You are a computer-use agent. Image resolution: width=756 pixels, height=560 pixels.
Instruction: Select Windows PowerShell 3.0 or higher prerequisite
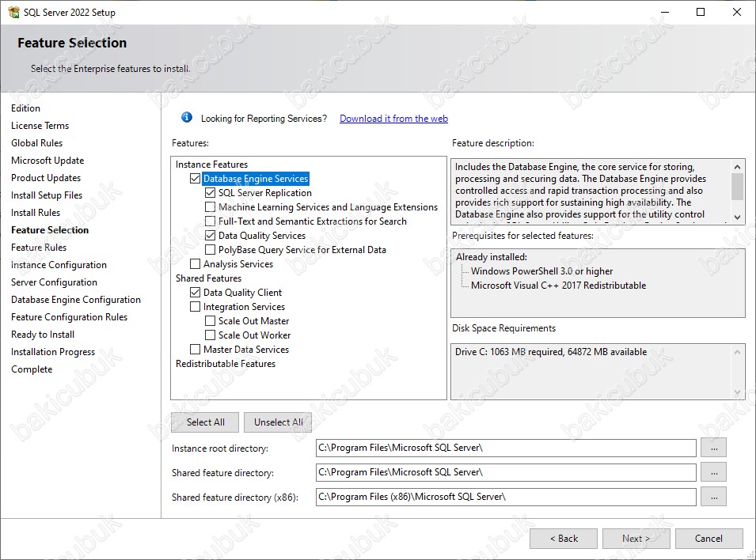click(x=542, y=271)
